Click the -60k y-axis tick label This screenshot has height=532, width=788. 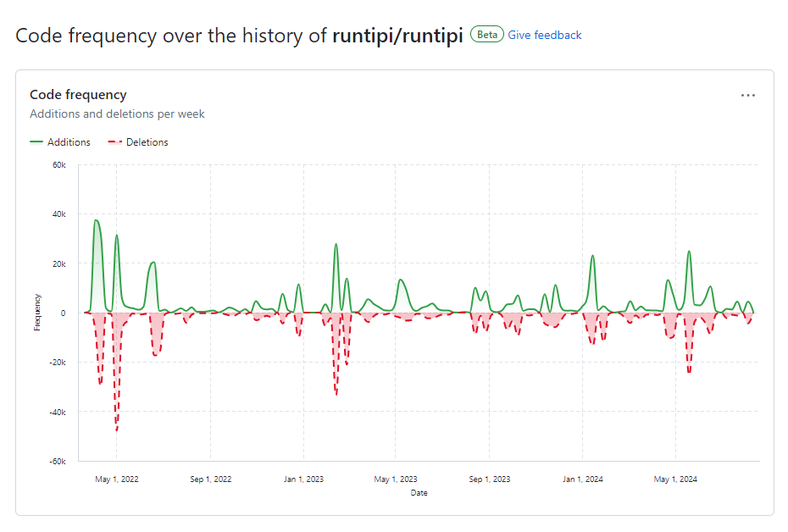[57, 462]
